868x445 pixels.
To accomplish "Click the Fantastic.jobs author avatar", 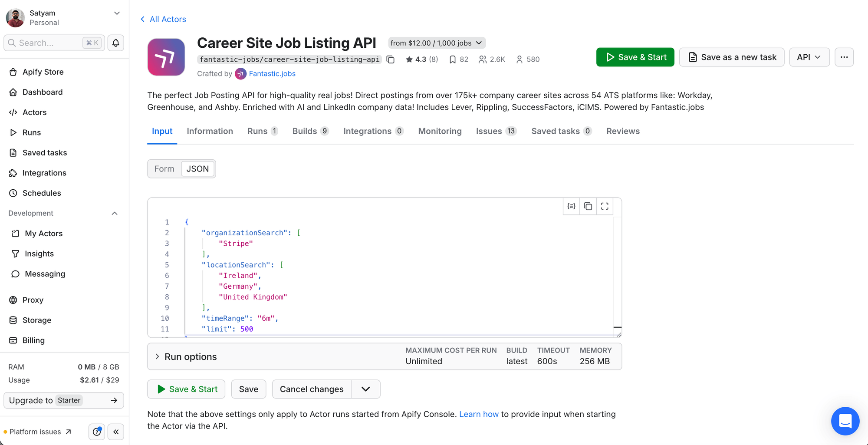I will coord(240,74).
